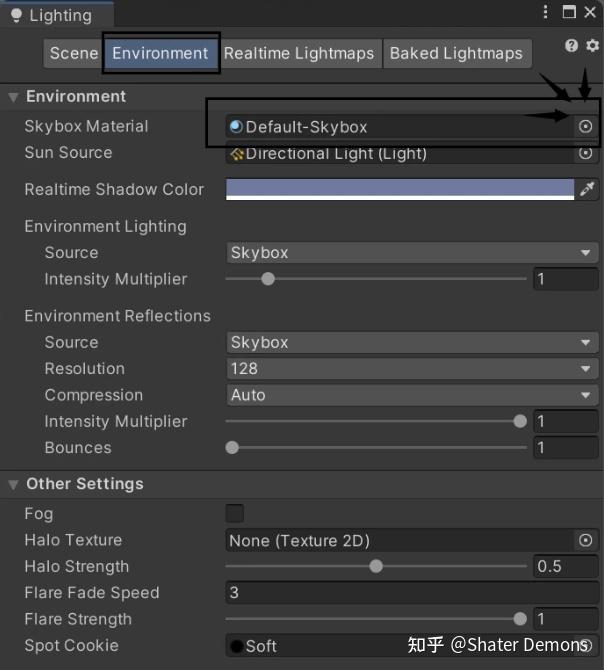Image resolution: width=604 pixels, height=670 pixels.
Task: Open the Halo Texture object picker
Action: coord(585,540)
